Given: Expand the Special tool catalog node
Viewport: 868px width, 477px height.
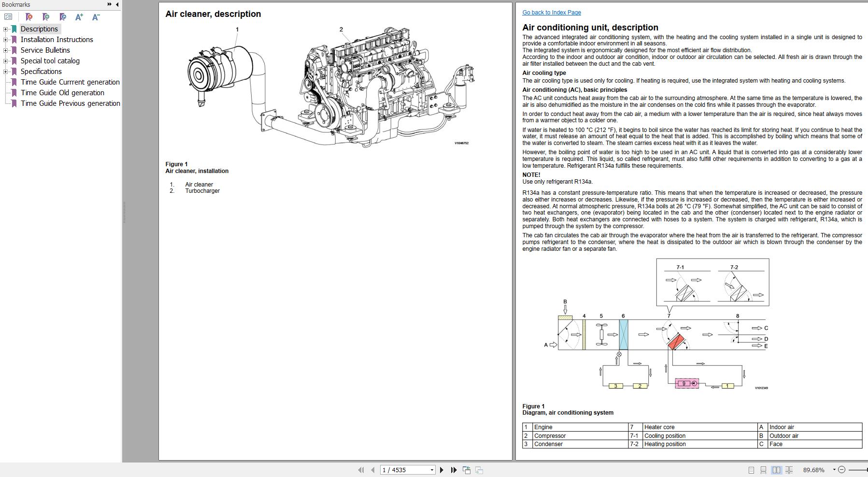Looking at the screenshot, I should tap(5, 61).
